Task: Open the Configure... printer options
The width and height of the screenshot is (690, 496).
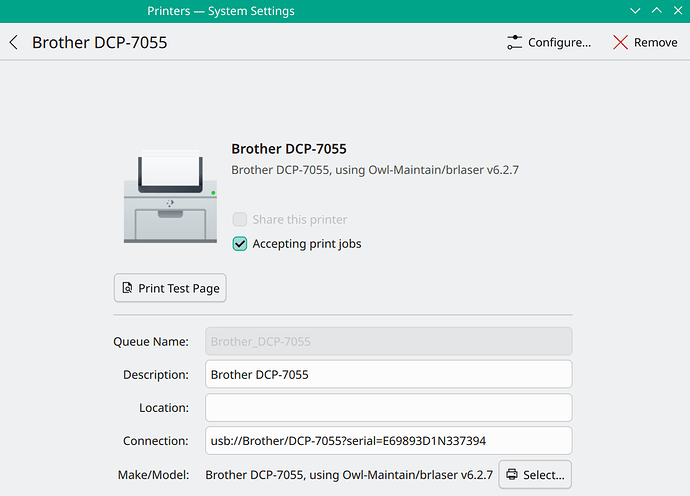Action: tap(549, 43)
